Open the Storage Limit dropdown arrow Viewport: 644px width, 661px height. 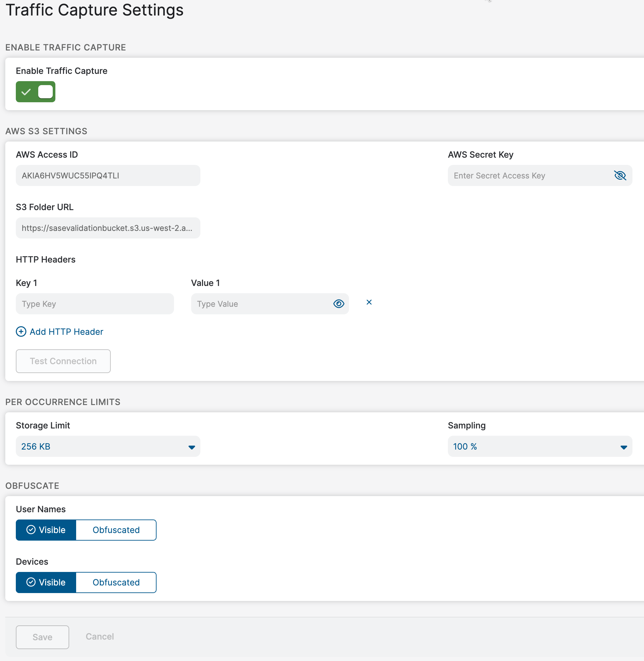pyautogui.click(x=191, y=447)
